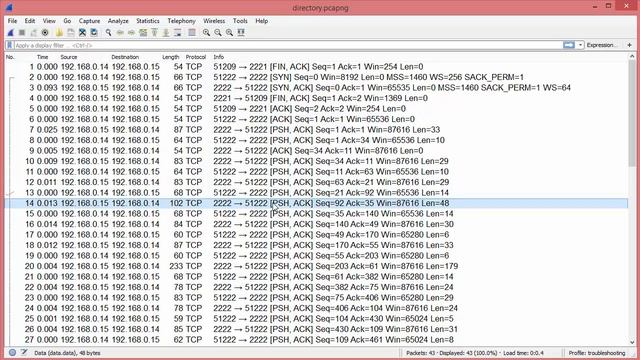Click the 'Data (data.data), 48 bytes' status text

[x=67, y=353]
